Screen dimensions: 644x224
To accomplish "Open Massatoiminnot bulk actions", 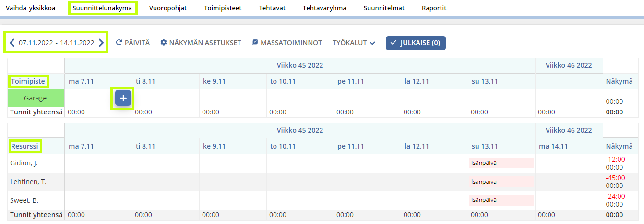I will tap(286, 43).
